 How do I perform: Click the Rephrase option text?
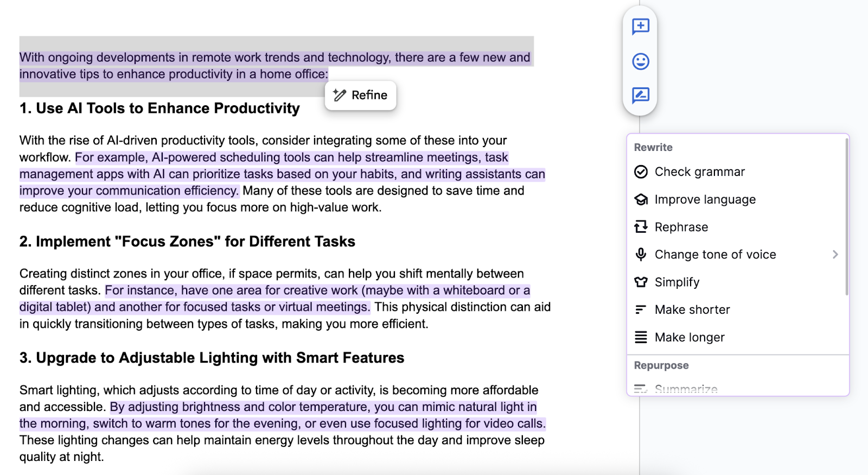point(681,227)
